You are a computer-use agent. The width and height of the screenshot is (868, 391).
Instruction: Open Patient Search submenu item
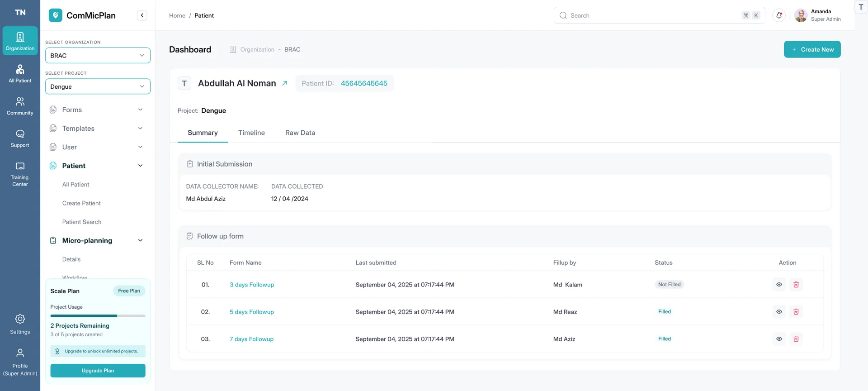click(x=82, y=222)
